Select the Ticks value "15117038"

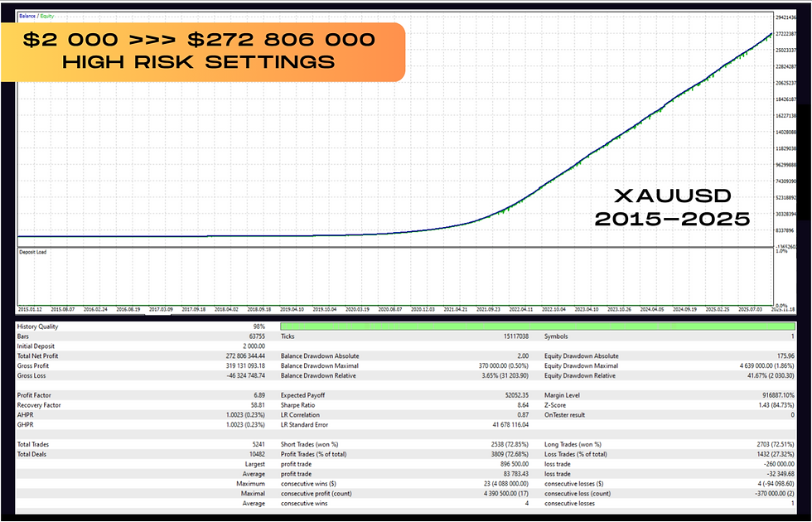[515, 336]
